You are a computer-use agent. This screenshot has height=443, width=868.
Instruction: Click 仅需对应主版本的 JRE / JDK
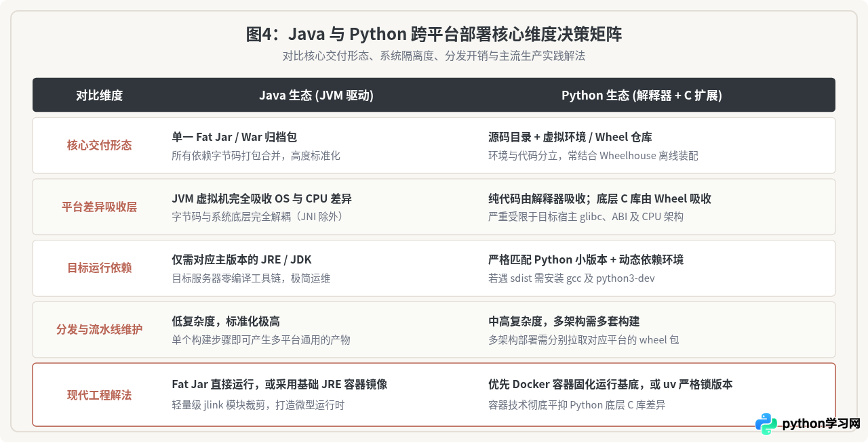241,259
